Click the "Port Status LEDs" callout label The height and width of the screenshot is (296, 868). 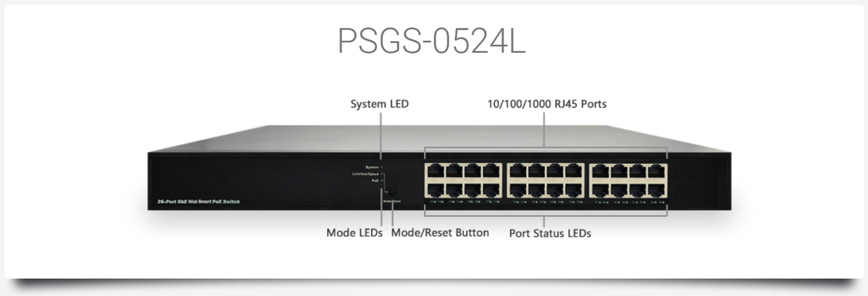tap(550, 233)
